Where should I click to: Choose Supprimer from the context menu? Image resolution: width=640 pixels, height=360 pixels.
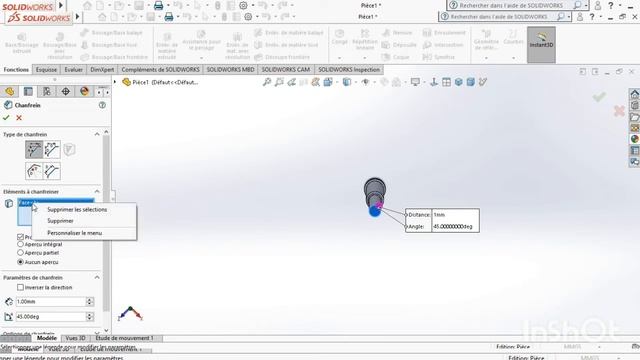tap(60, 221)
